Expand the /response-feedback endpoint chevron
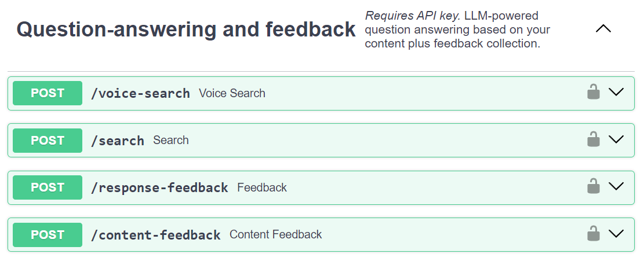This screenshot has width=644, height=265. tap(616, 186)
